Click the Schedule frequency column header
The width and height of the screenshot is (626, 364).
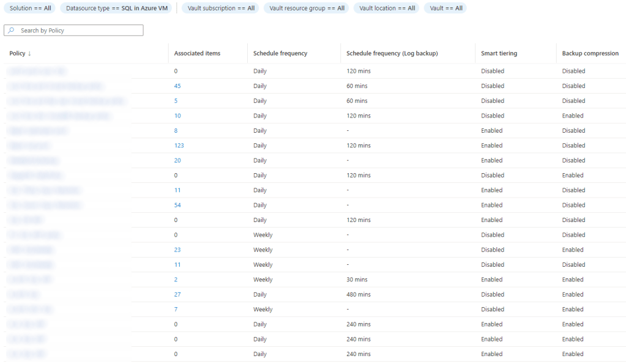tap(280, 54)
